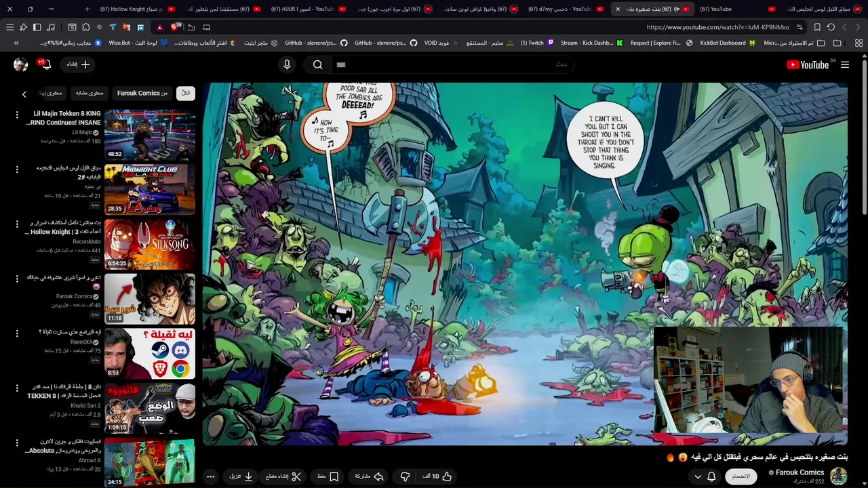This screenshot has height=488, width=868.
Task: Dislike the video with thumbs down
Action: click(x=405, y=476)
